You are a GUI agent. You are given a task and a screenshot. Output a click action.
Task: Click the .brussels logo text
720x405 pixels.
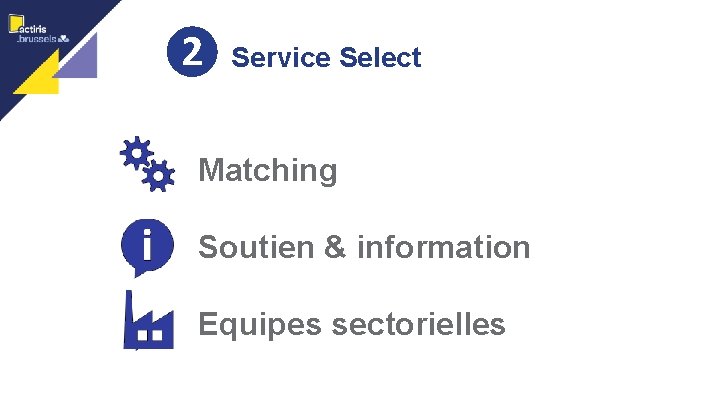point(36,39)
